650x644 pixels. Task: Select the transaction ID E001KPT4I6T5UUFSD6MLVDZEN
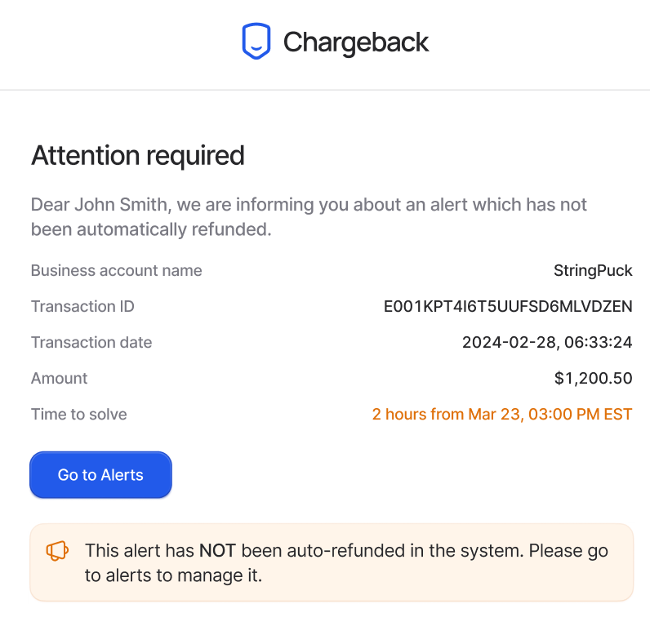(508, 307)
